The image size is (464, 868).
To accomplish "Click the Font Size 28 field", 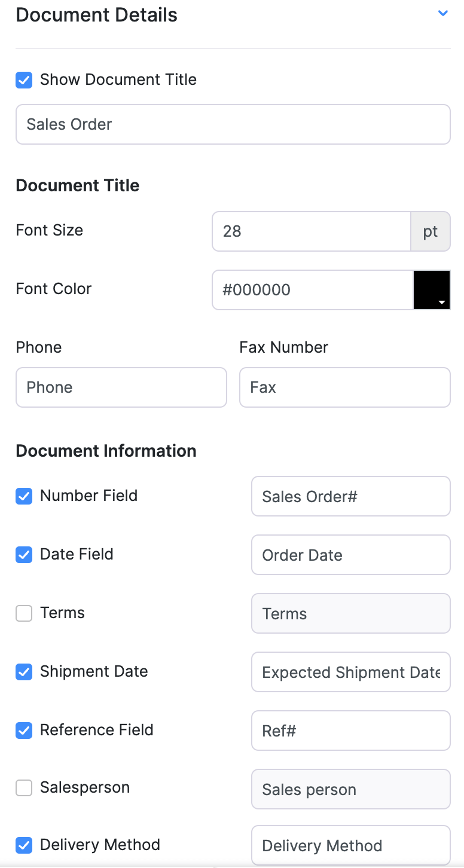I will coord(311,231).
